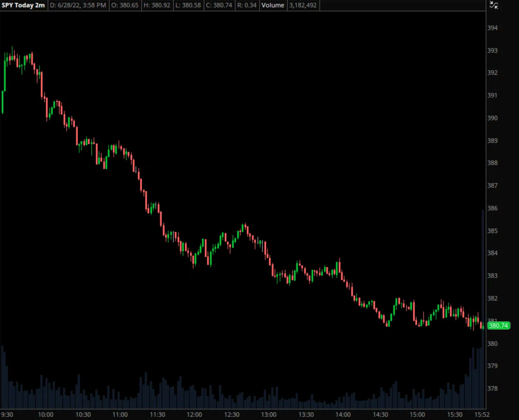The image size is (519, 420).
Task: Click the 15:30 time axis label
Action: tap(455, 415)
